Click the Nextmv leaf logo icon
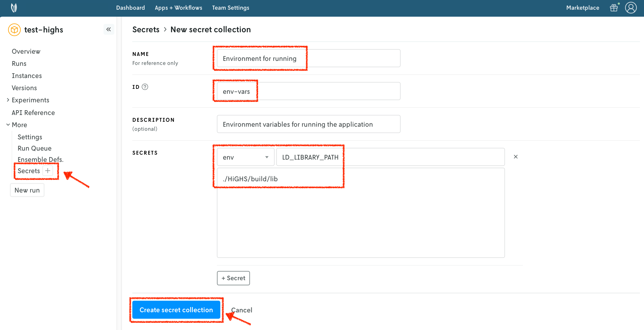Screen dimensions: 644x330 pos(14,8)
